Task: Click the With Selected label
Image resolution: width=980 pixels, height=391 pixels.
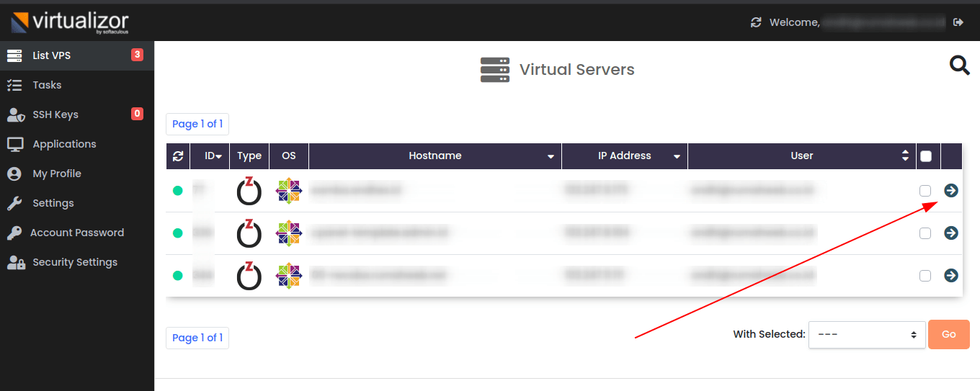Action: pos(769,334)
